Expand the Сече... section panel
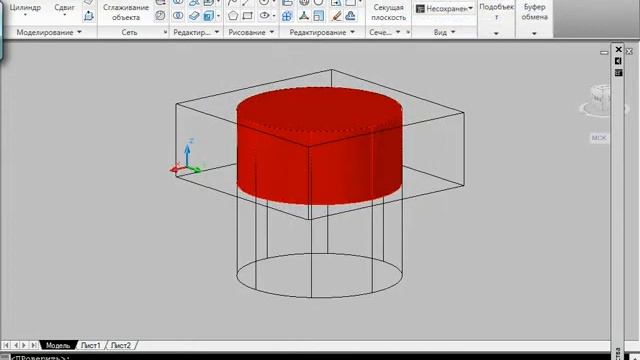The height and width of the screenshot is (360, 640). (x=384, y=32)
